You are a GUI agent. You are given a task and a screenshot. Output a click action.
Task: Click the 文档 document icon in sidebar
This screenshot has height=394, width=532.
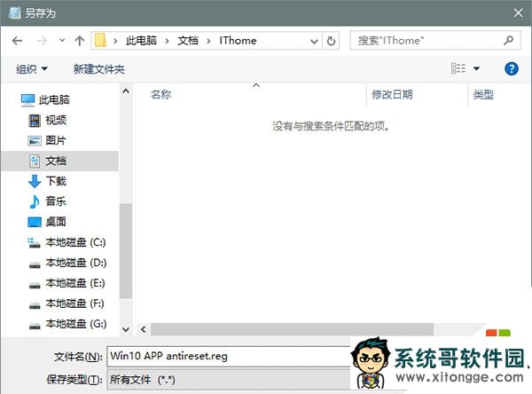point(35,161)
